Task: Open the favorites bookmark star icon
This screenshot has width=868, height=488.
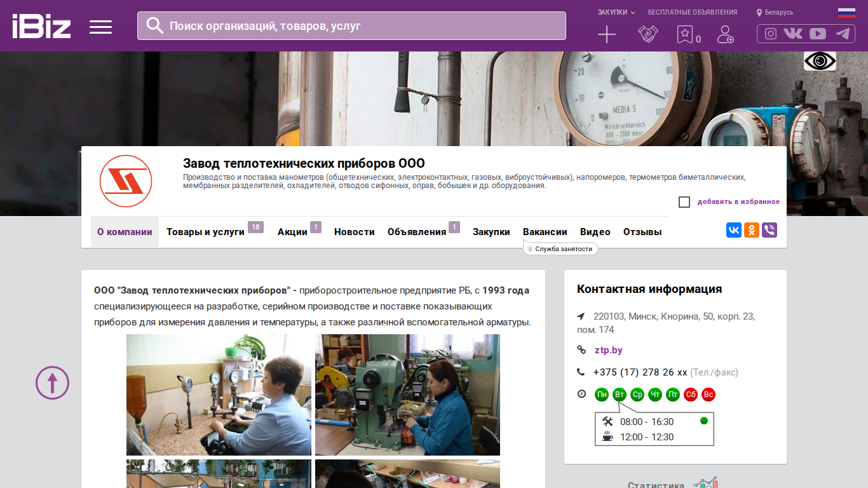Action: tap(685, 34)
